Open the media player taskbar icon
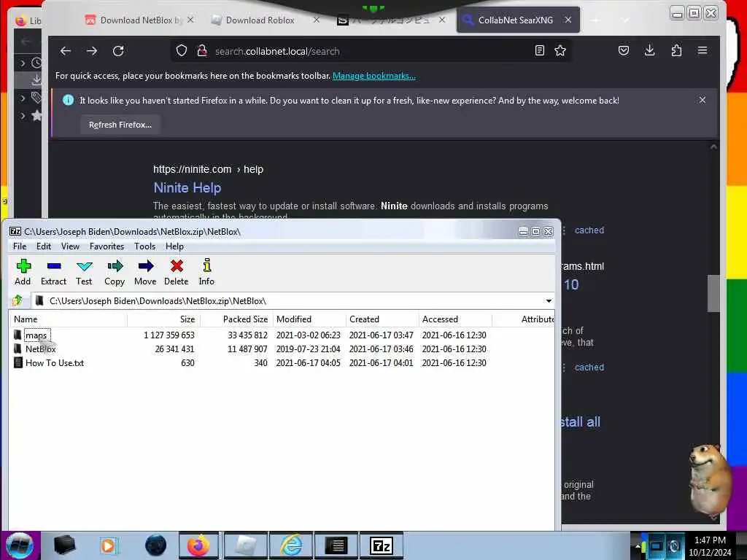747x560 pixels. [x=109, y=545]
